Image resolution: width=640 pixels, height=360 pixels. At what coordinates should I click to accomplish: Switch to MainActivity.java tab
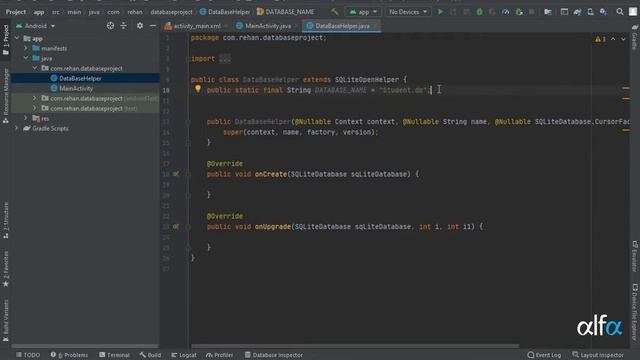click(x=264, y=26)
